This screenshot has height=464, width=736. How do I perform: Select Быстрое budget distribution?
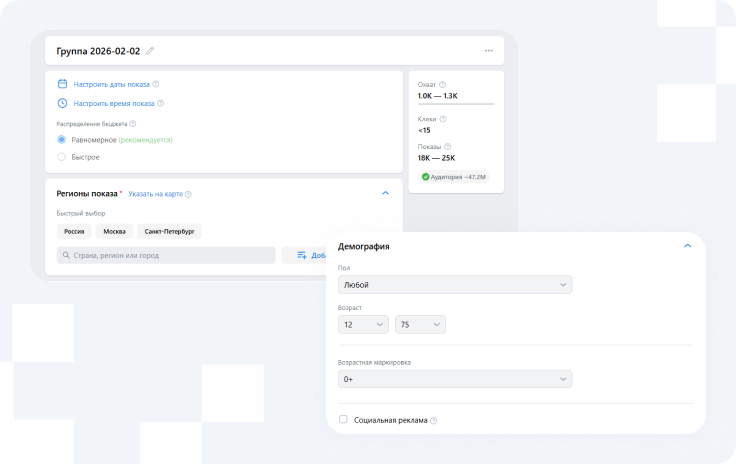tap(62, 157)
